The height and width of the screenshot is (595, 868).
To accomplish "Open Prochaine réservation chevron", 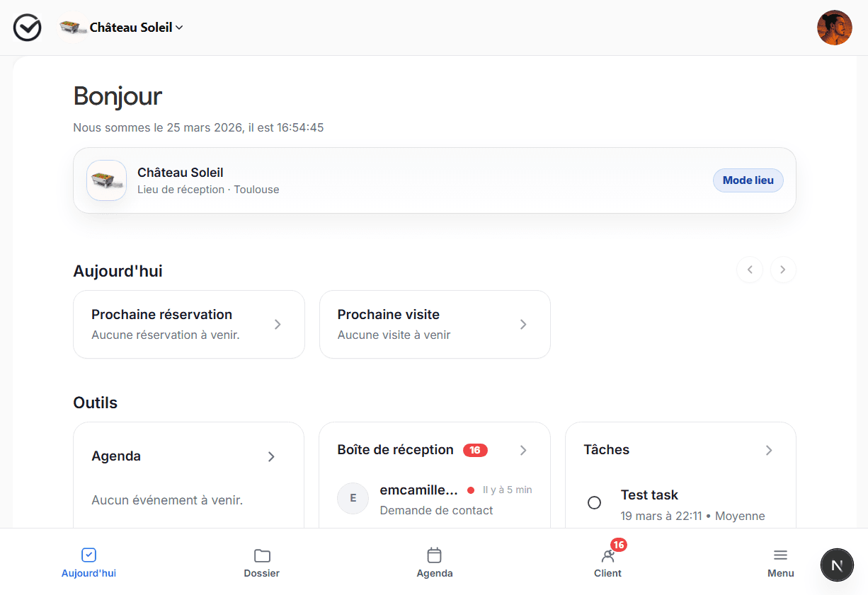I will click(x=278, y=324).
